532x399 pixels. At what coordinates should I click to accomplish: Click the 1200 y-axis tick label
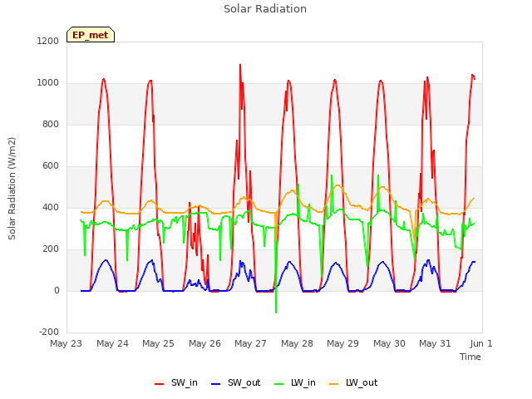[48, 41]
